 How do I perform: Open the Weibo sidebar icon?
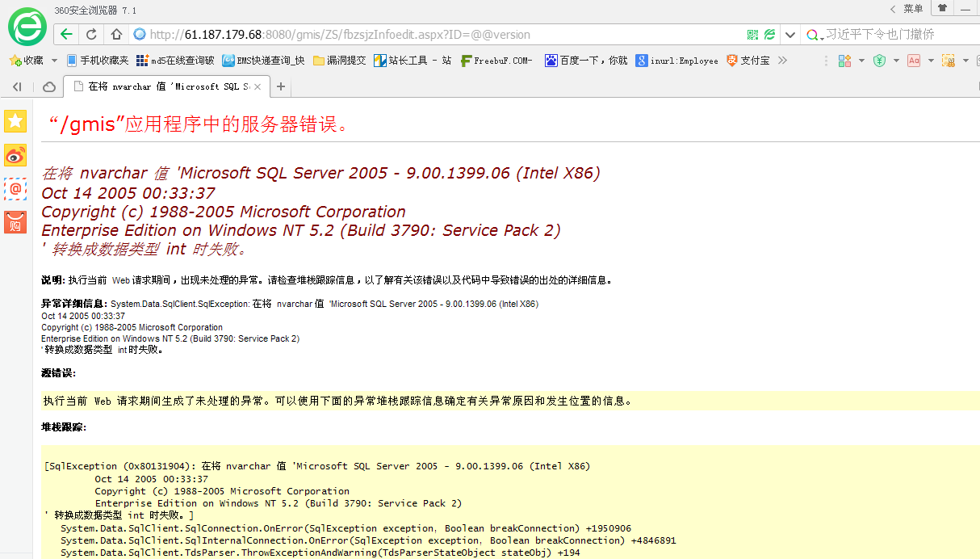[x=15, y=155]
